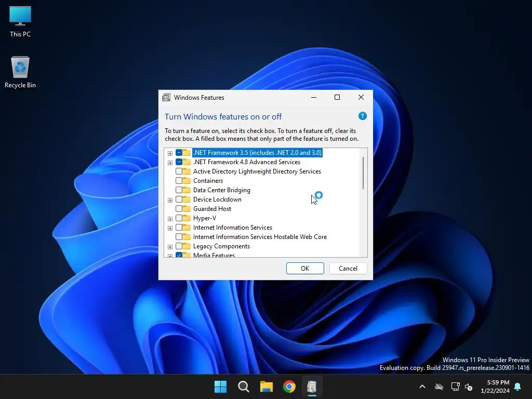Enable the Internet Information Services checkbox

(x=179, y=228)
